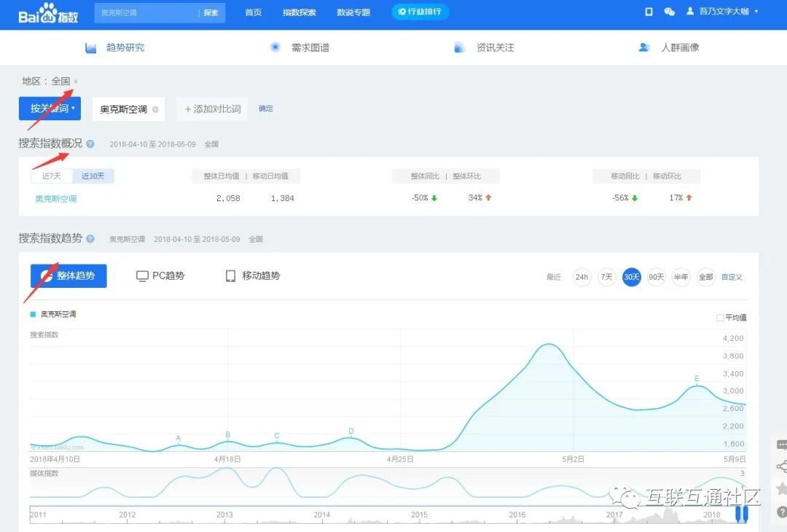Remove the 奥克斯空调 keyword tag icon
The image size is (787, 532).
pos(155,109)
